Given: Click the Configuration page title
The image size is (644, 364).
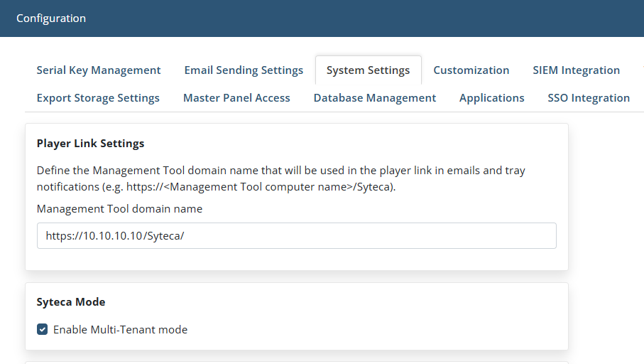Looking at the screenshot, I should click(51, 18).
